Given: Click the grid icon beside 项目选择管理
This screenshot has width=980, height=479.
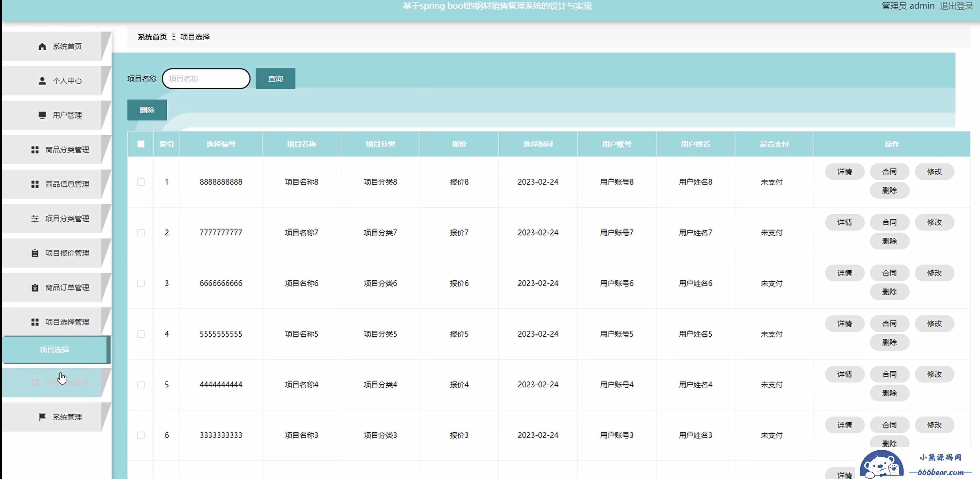Looking at the screenshot, I should [x=35, y=322].
